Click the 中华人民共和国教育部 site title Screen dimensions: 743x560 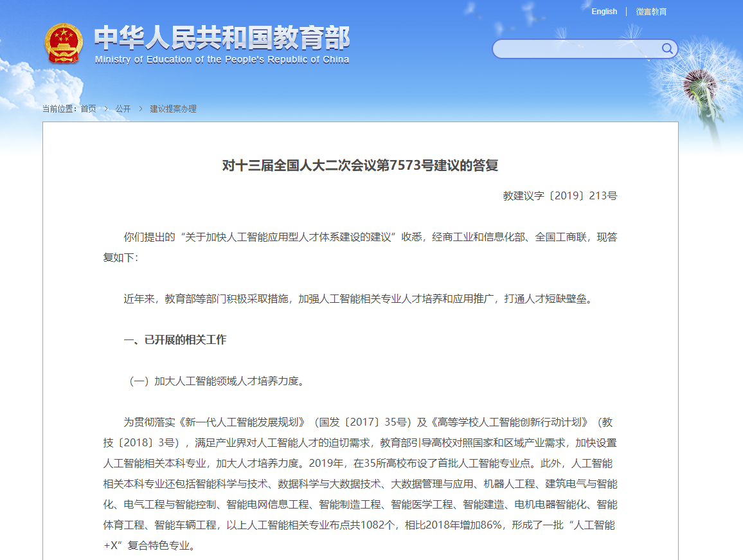coord(222,37)
